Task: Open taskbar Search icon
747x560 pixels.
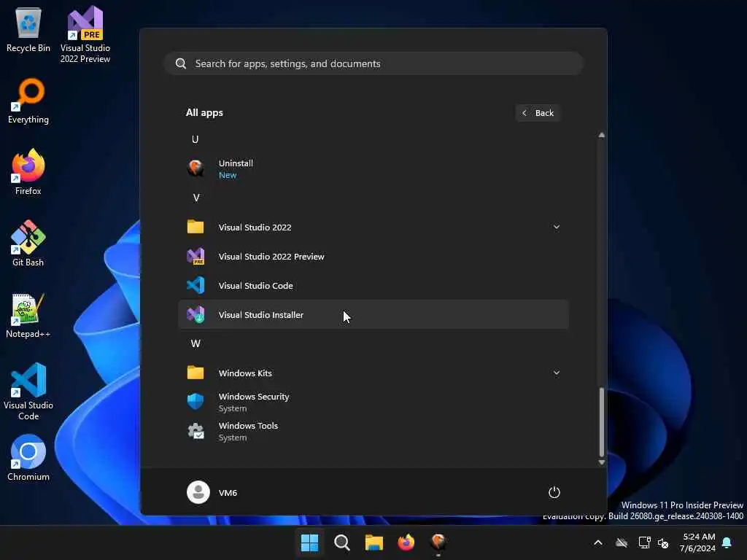Action: (x=341, y=542)
